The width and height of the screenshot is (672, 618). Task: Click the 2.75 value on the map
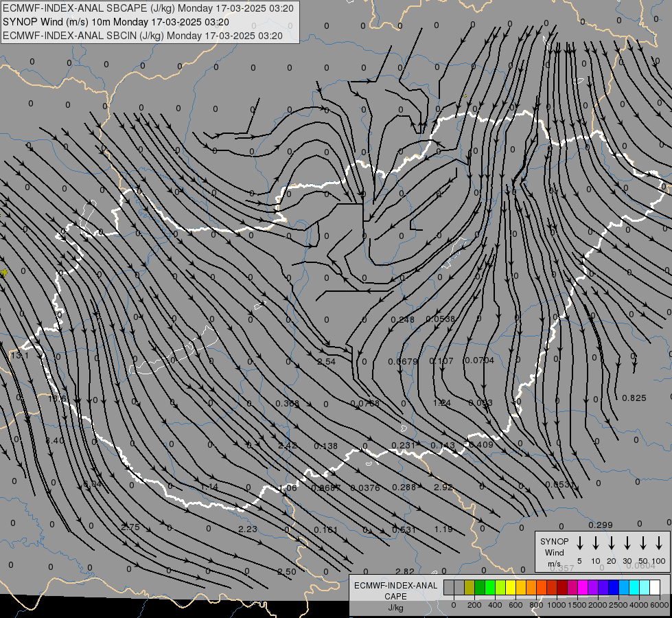[130, 527]
